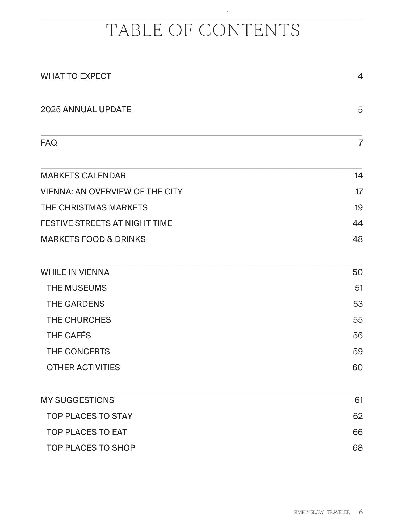The height and width of the screenshot is (532, 406).
Task: Jump to Markets Food & Drinks
Action: click(x=93, y=239)
